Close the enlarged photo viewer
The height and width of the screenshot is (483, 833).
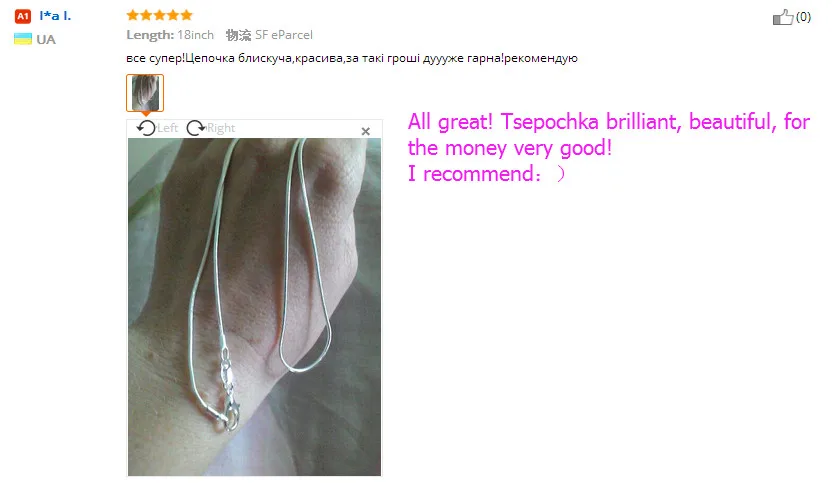(366, 131)
